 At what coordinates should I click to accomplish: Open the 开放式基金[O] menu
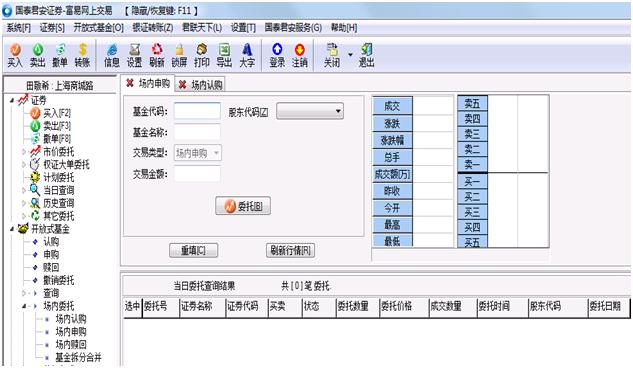point(99,28)
